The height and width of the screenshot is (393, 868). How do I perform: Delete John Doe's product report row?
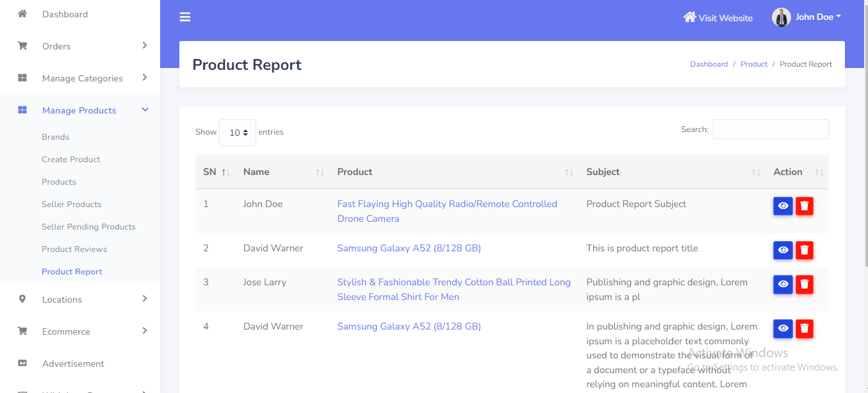click(805, 206)
